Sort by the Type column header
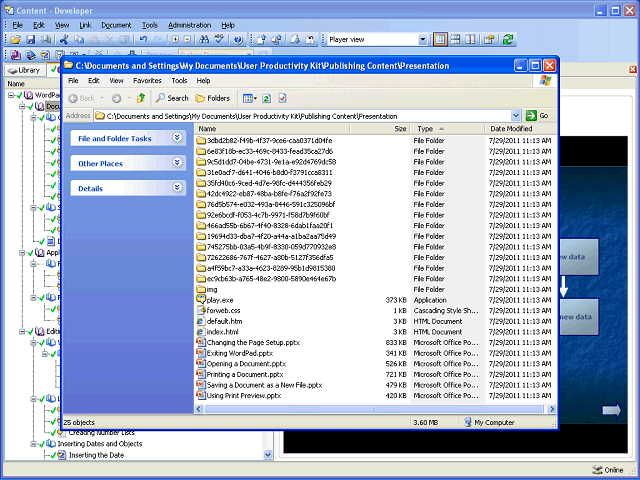This screenshot has height=480, width=640. [447, 129]
